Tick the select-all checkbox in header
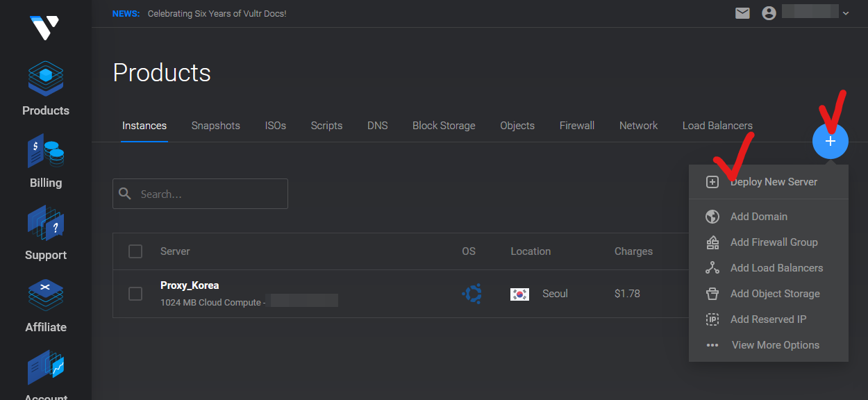 point(135,251)
